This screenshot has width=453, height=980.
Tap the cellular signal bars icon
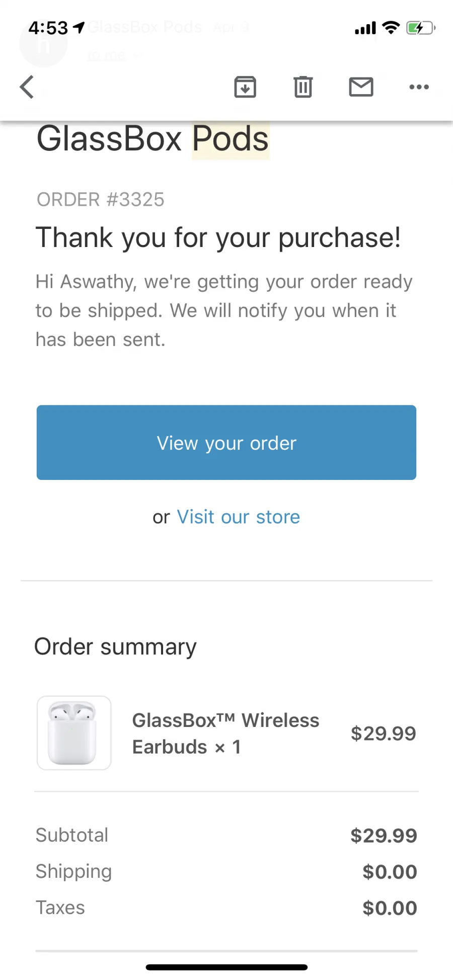click(x=365, y=28)
